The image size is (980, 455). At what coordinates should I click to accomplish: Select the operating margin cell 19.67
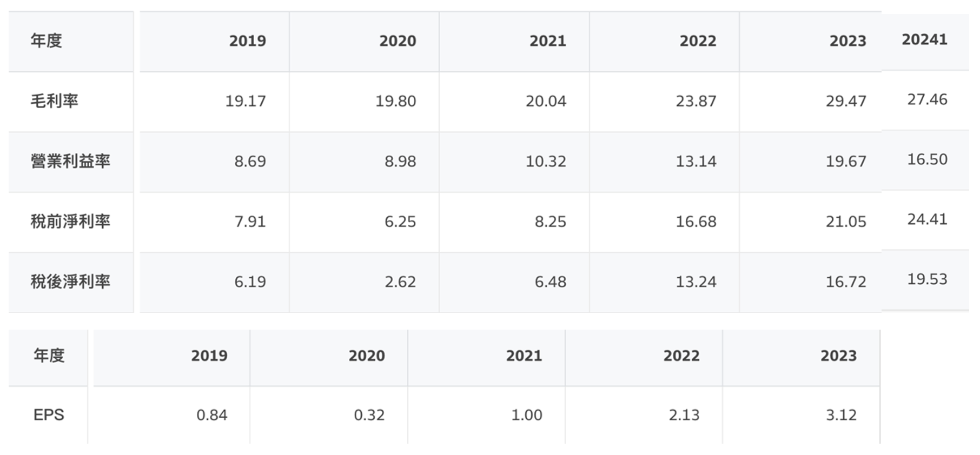click(x=845, y=161)
